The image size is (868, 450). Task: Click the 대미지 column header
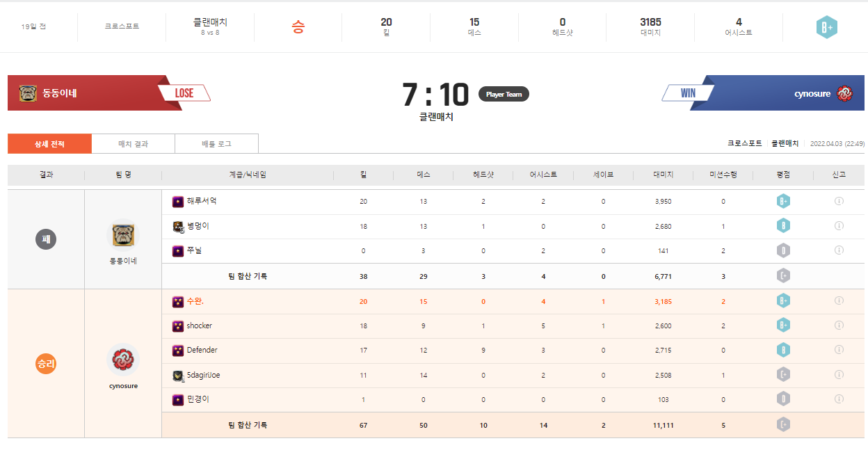pyautogui.click(x=663, y=175)
